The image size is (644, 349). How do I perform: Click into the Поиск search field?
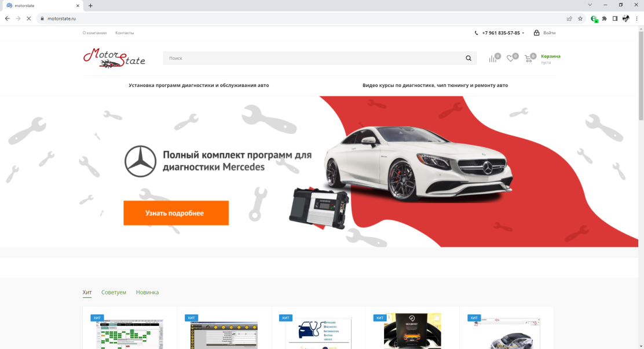313,59
